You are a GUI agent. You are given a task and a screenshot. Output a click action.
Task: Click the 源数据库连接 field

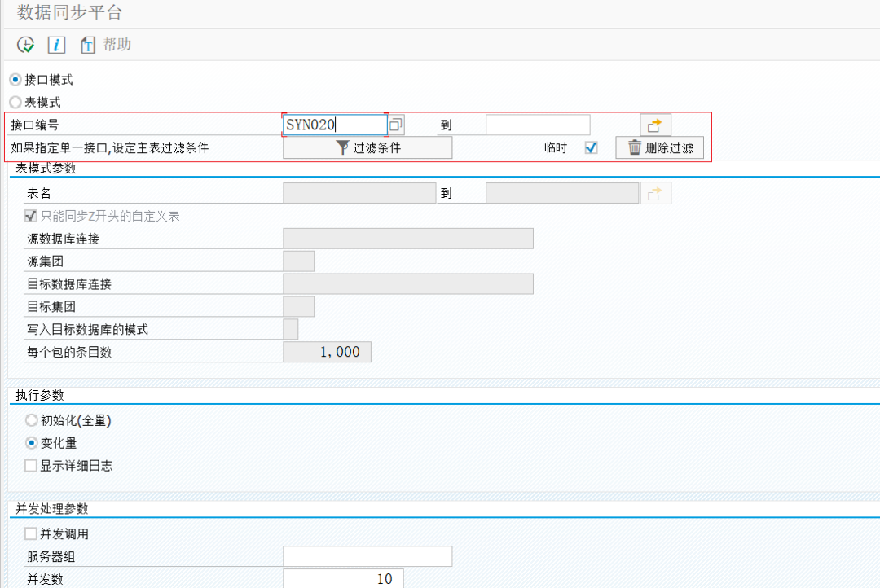[408, 239]
